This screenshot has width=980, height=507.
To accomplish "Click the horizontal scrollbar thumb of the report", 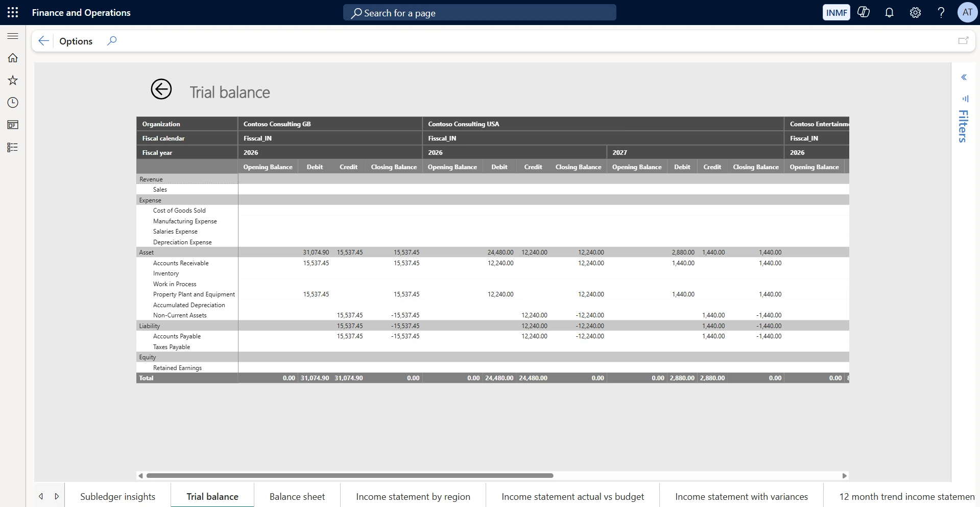I will click(x=350, y=475).
